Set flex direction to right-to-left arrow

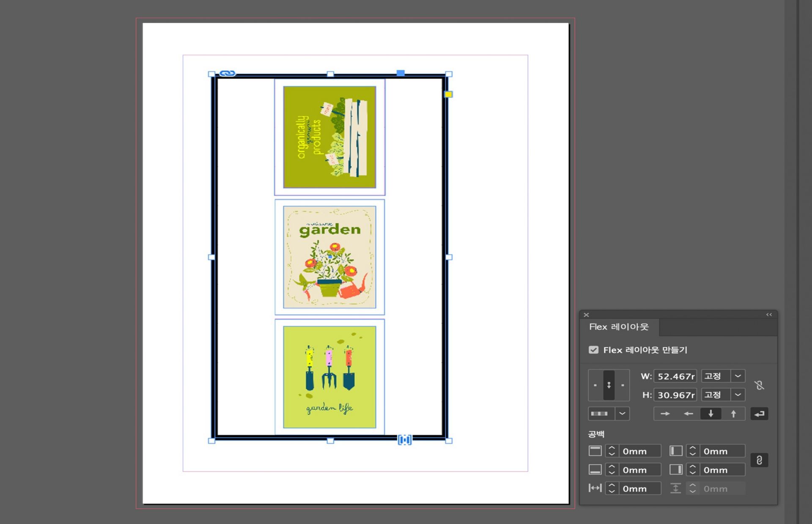tap(688, 414)
